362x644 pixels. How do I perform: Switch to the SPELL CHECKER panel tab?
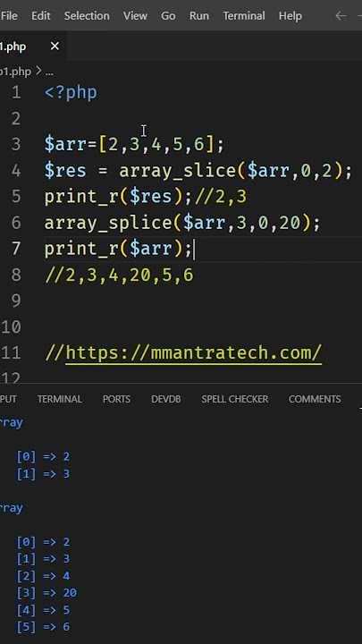click(x=235, y=399)
